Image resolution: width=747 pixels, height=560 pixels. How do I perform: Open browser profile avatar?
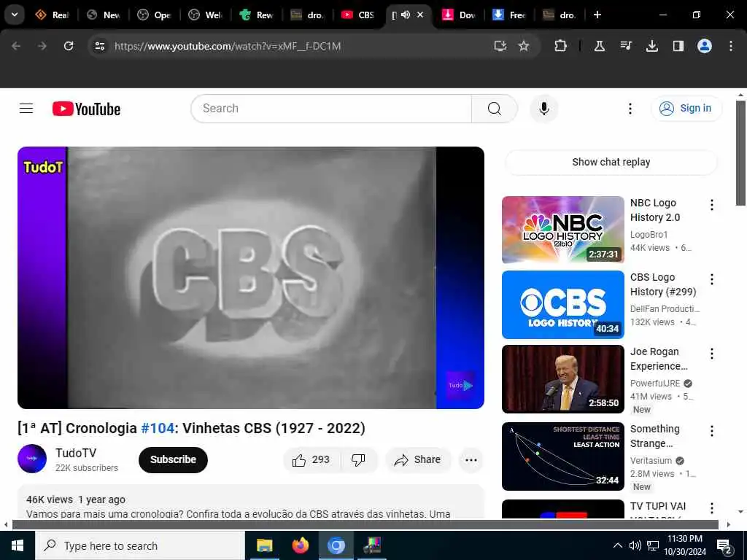pyautogui.click(x=704, y=46)
